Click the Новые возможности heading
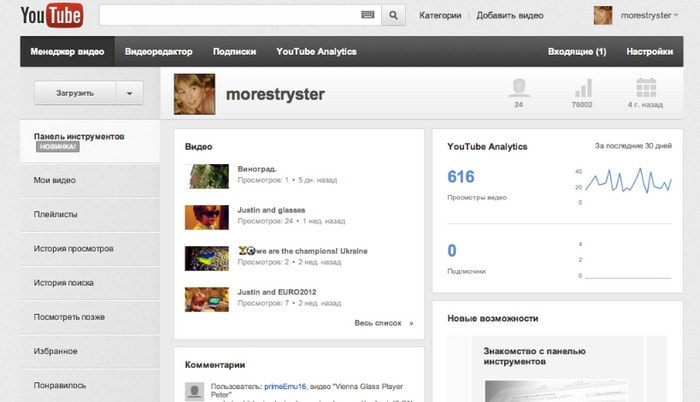700x402 pixels. pos(493,318)
